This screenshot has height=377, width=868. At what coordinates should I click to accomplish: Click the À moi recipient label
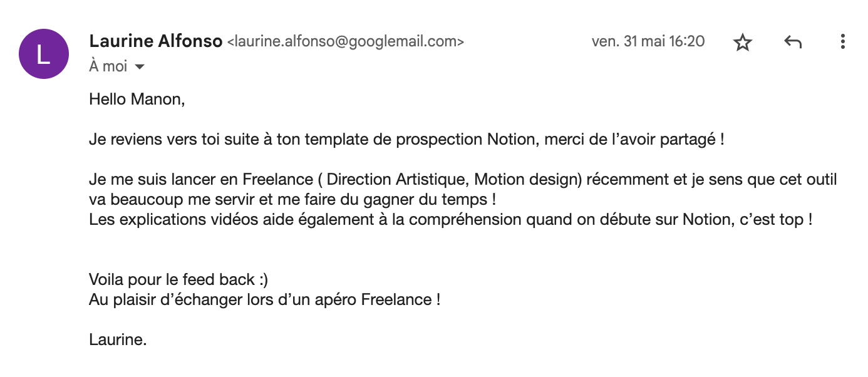pyautogui.click(x=108, y=66)
